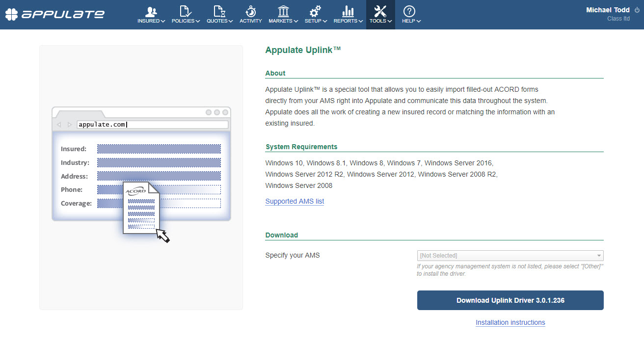Open the Supported AMS list link

click(x=295, y=201)
